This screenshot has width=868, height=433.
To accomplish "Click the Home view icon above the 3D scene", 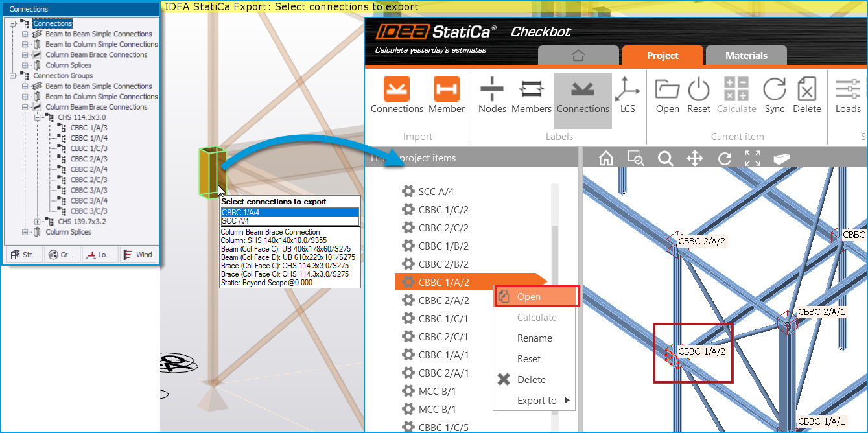I will pos(605,159).
